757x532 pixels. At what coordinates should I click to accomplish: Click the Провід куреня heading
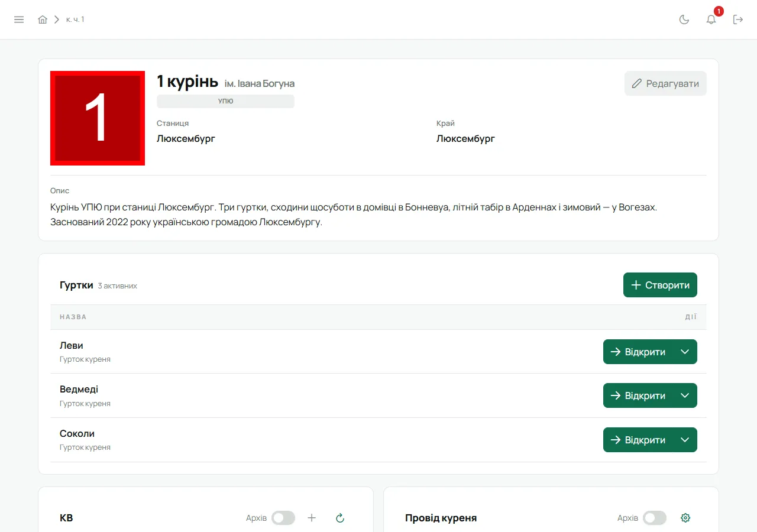(x=441, y=518)
